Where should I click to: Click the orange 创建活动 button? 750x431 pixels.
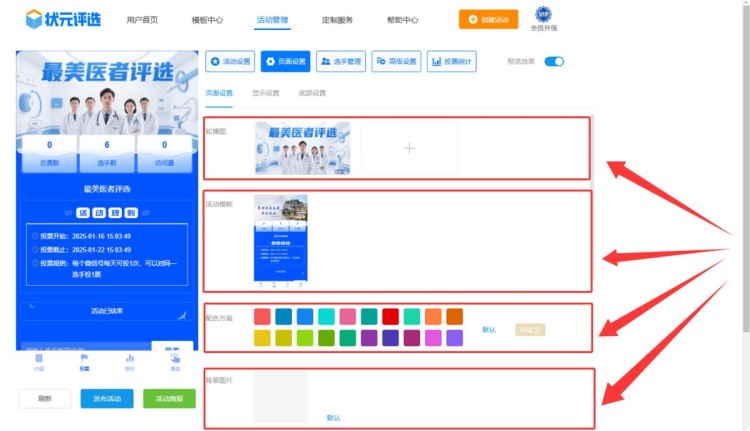pyautogui.click(x=488, y=19)
